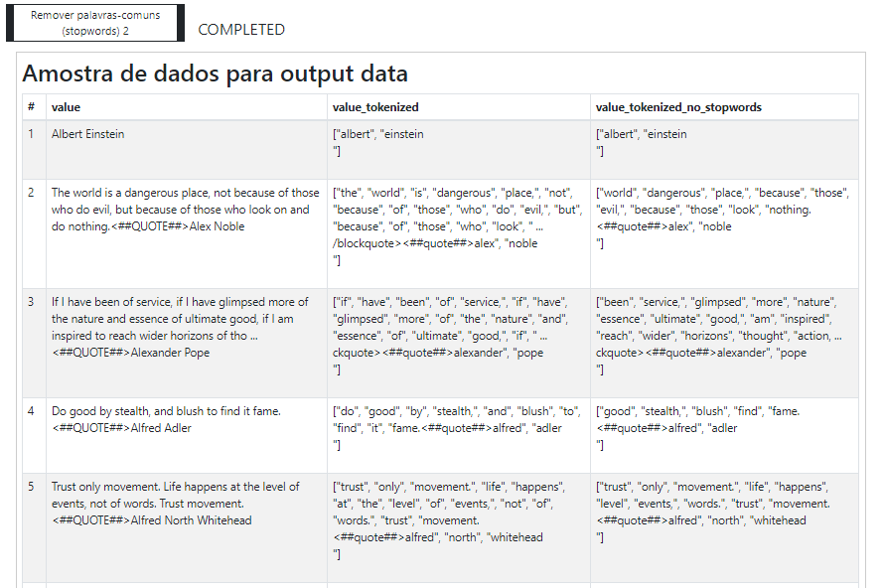Select the 'Trust only movement' value cell
The width and height of the screenshot is (884, 588).
187,527
